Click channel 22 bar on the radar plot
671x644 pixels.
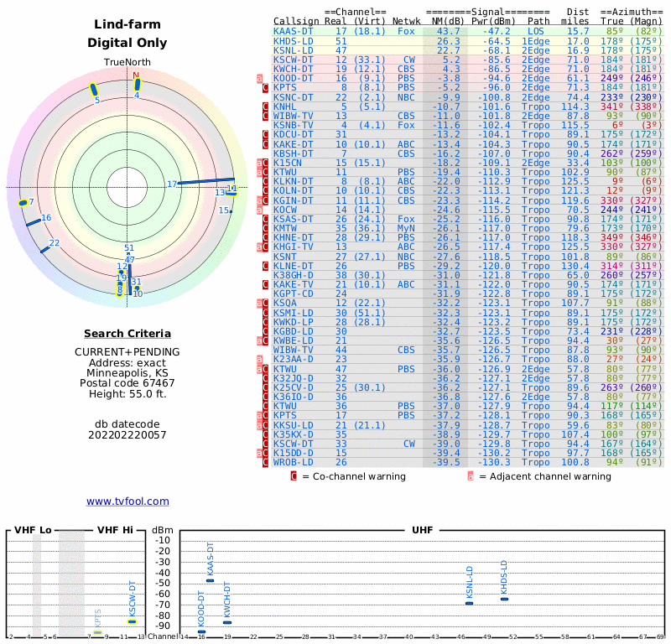tap(45, 250)
